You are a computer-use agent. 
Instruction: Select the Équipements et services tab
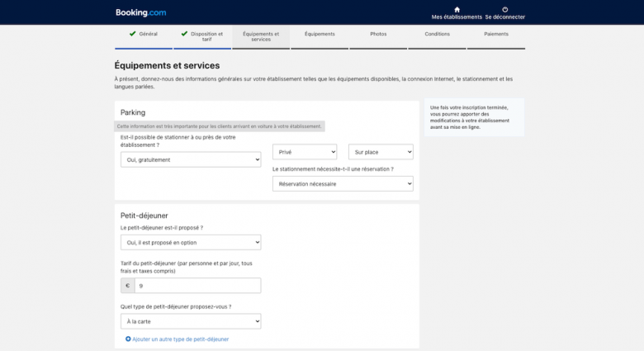(261, 36)
